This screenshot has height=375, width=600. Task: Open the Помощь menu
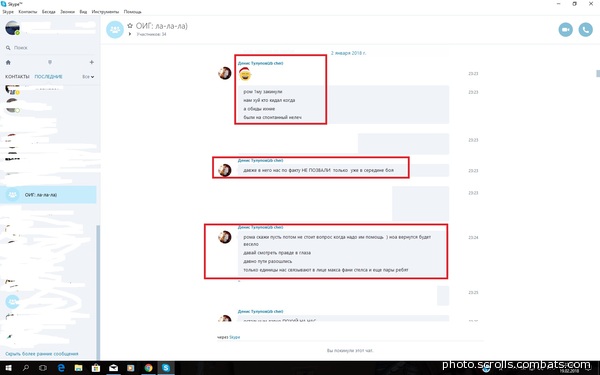coord(132,12)
